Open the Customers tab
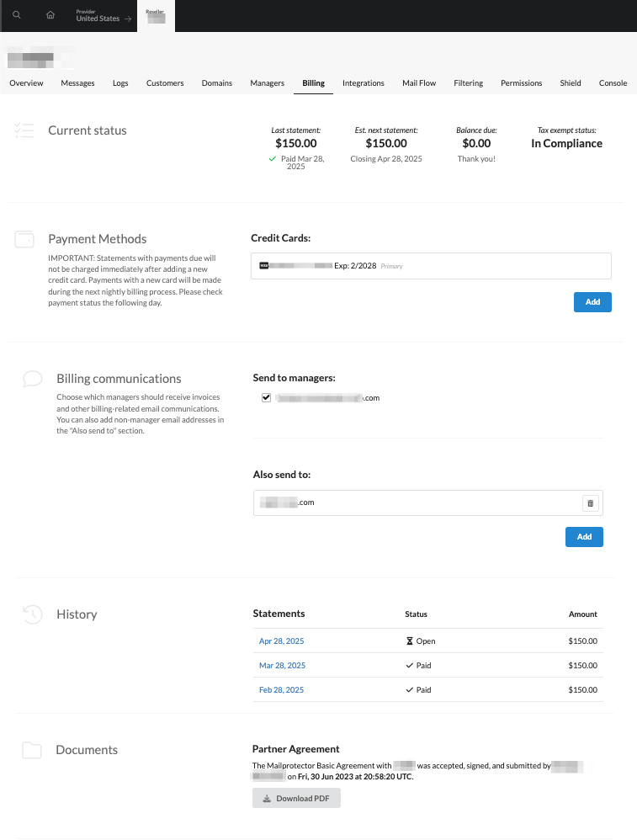The height and width of the screenshot is (840, 637). 165,83
